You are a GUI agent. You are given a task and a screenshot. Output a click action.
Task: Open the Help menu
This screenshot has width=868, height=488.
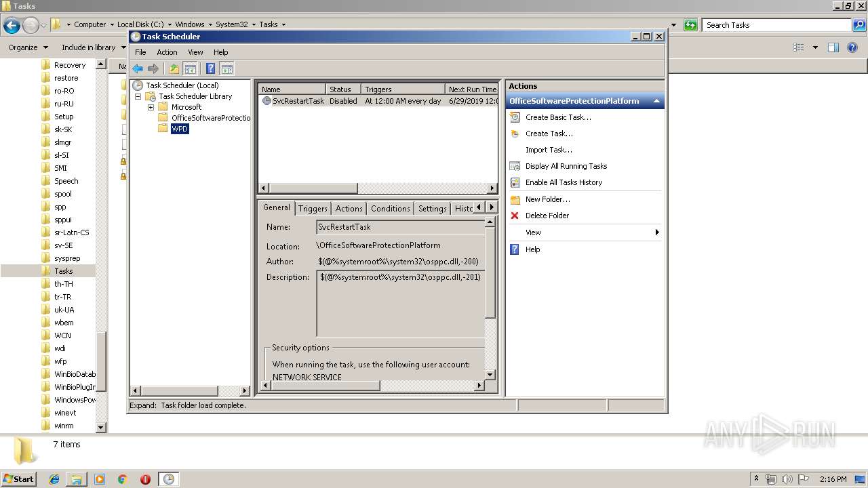(x=221, y=52)
